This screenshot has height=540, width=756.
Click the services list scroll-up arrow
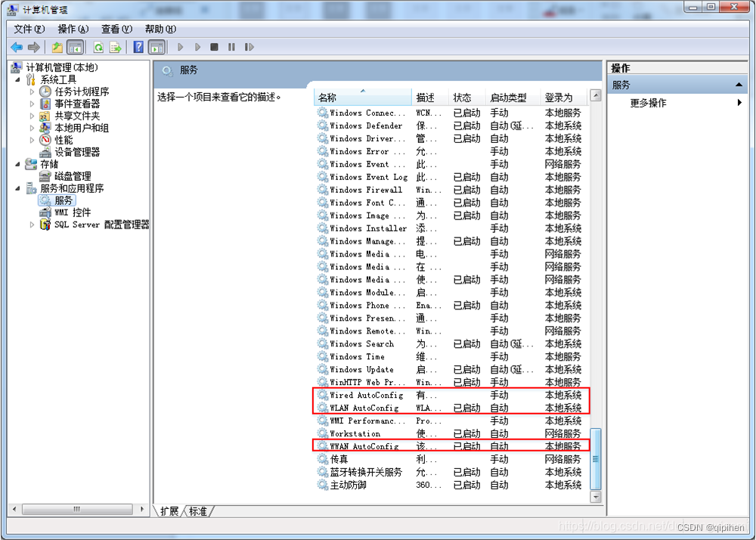596,95
